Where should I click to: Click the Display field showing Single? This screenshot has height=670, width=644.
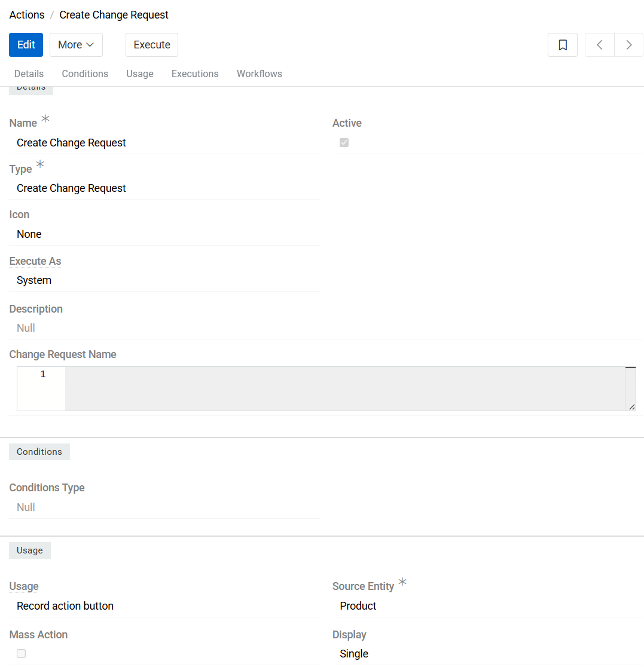tap(353, 653)
